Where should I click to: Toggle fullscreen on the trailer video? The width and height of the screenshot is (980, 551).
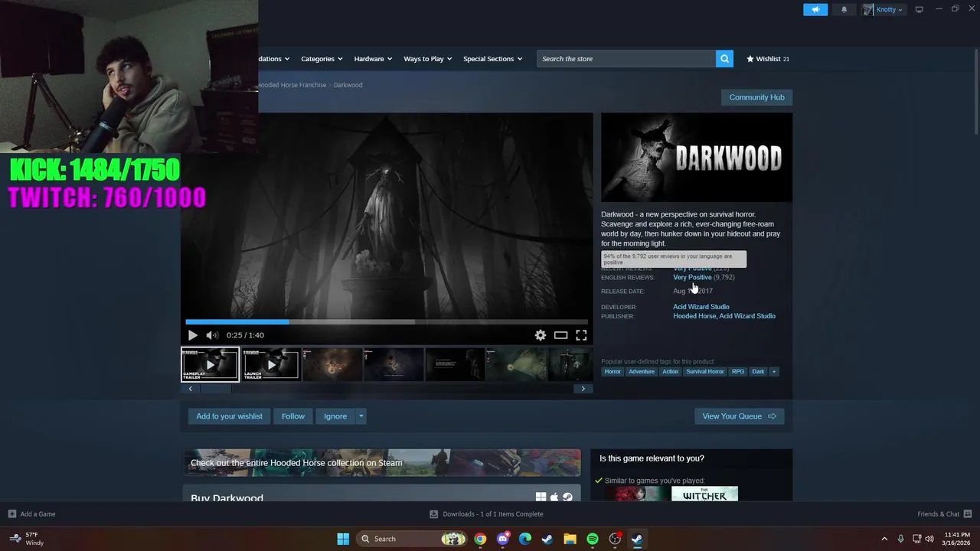click(x=581, y=335)
